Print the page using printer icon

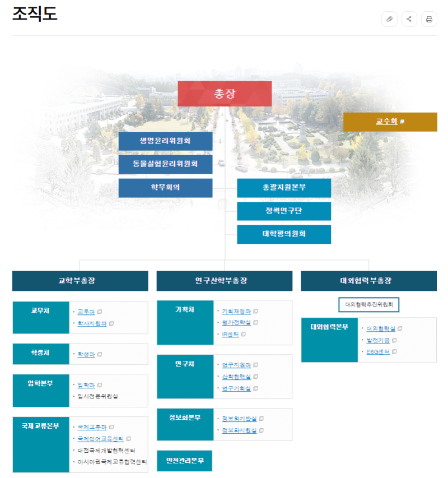click(x=429, y=19)
